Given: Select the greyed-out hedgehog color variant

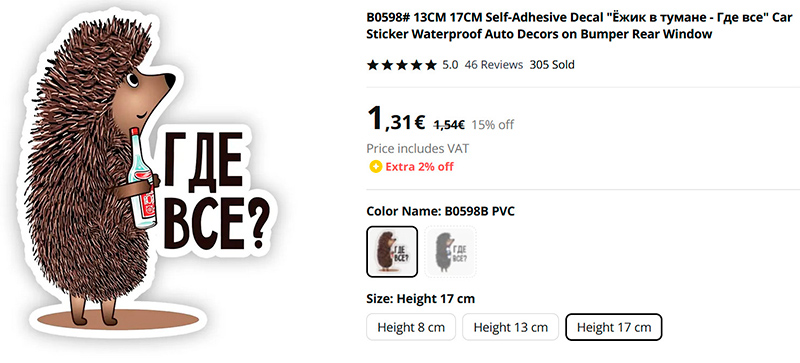Looking at the screenshot, I should (x=451, y=252).
